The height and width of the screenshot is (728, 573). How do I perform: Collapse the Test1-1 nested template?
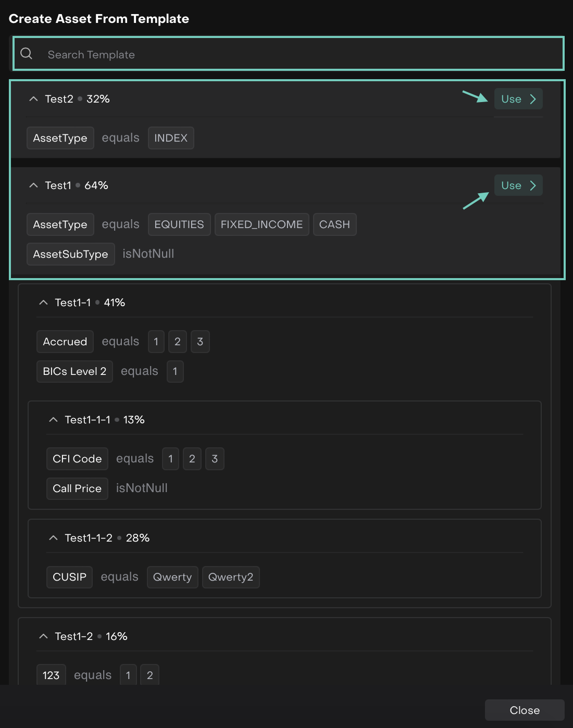click(44, 303)
